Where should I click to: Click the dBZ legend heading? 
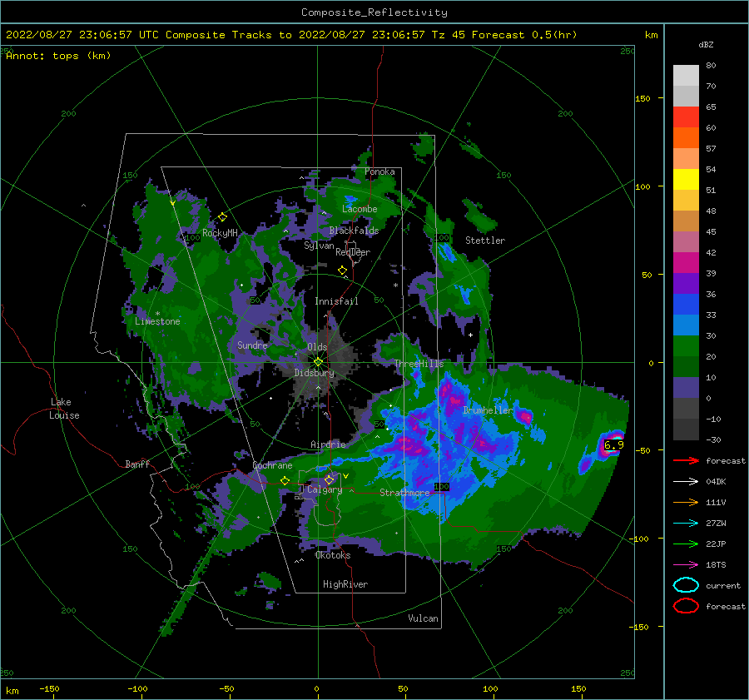[x=706, y=44]
